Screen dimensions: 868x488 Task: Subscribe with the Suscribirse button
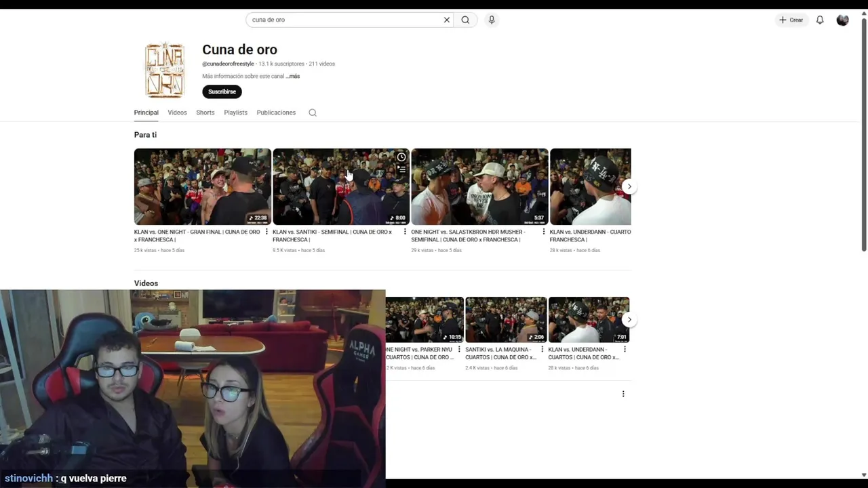(222, 91)
